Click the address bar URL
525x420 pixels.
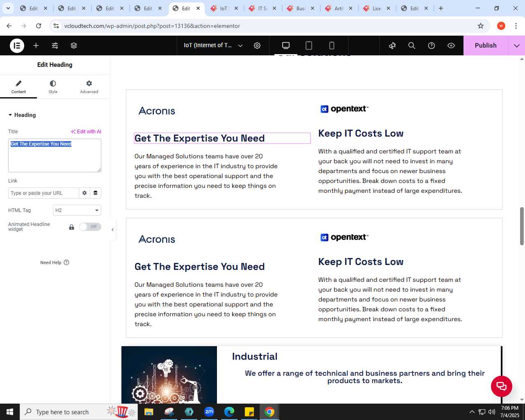coord(152,26)
